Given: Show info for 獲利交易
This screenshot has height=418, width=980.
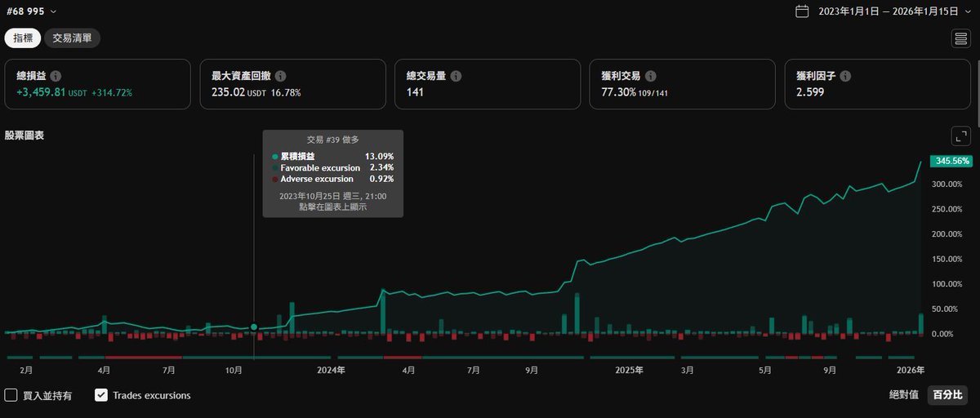Looking at the screenshot, I should [x=651, y=76].
